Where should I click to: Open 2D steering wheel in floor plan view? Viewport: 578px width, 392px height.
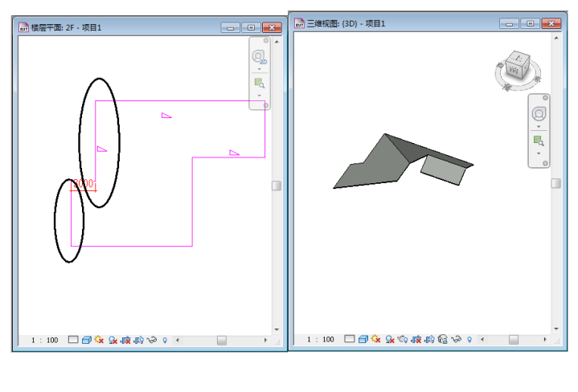pos(259,57)
